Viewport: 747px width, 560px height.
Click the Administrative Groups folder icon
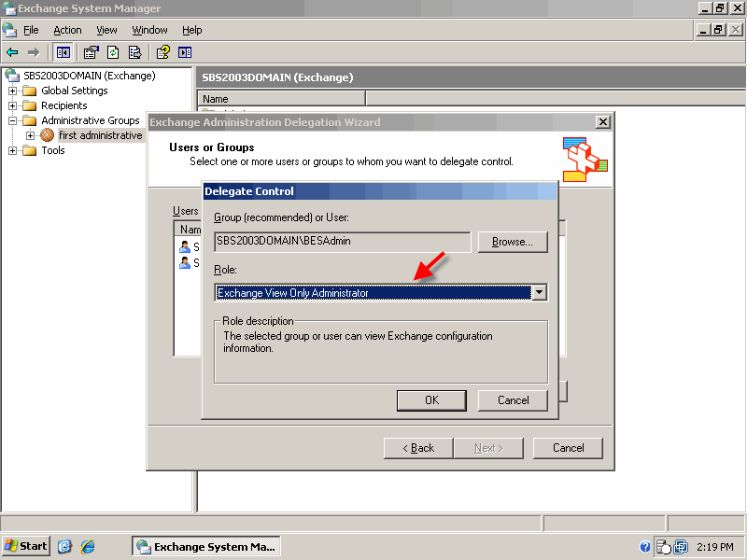pyautogui.click(x=30, y=120)
